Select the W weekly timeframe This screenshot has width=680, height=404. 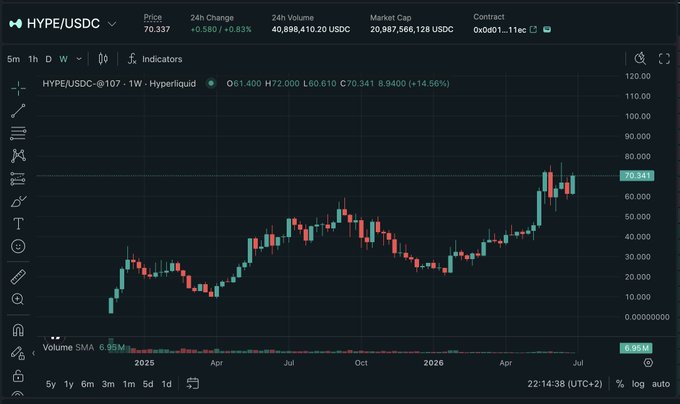63,59
